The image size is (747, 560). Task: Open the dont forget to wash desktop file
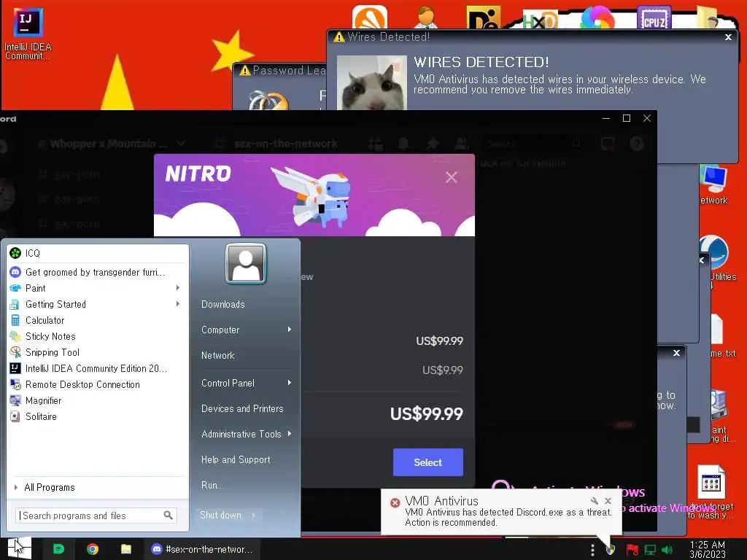click(x=711, y=492)
